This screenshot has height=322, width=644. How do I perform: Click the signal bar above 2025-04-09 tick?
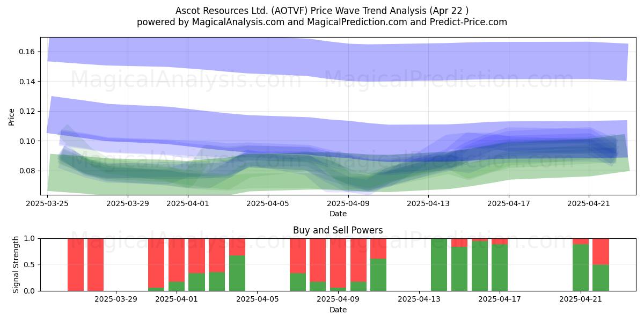point(338,265)
